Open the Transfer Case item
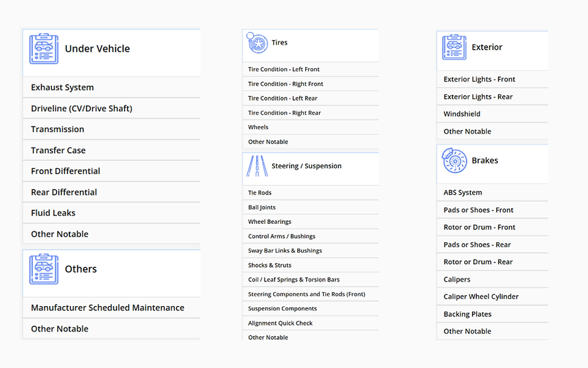Image resolution: width=588 pixels, height=368 pixels. (x=111, y=150)
